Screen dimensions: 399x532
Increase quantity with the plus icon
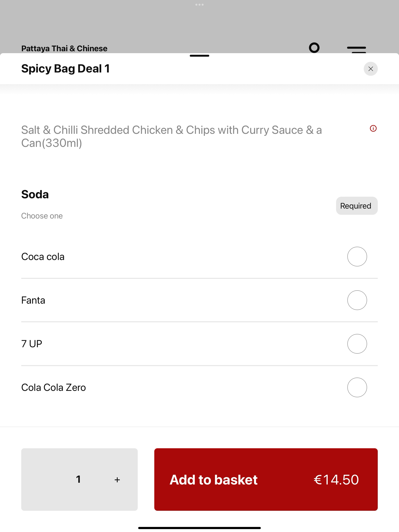[117, 480]
